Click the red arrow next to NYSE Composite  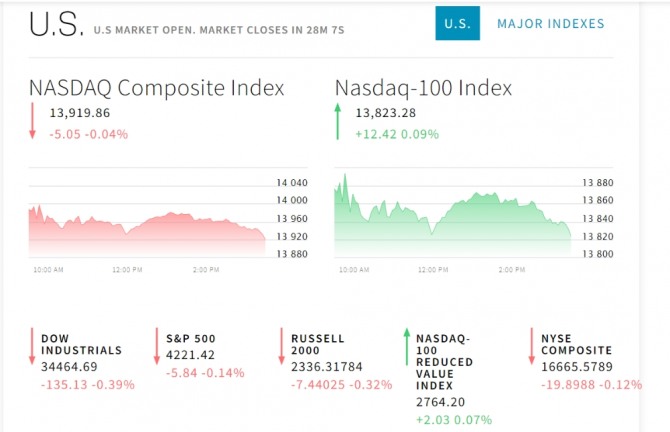coord(533,345)
